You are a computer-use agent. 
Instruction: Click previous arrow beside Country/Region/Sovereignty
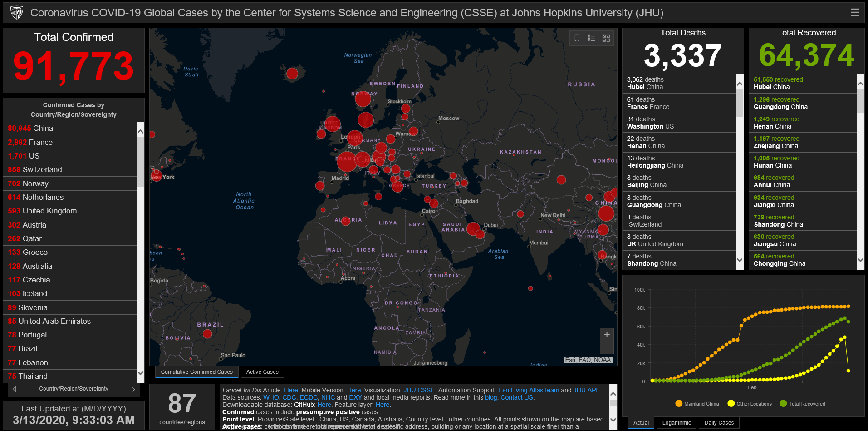15,389
